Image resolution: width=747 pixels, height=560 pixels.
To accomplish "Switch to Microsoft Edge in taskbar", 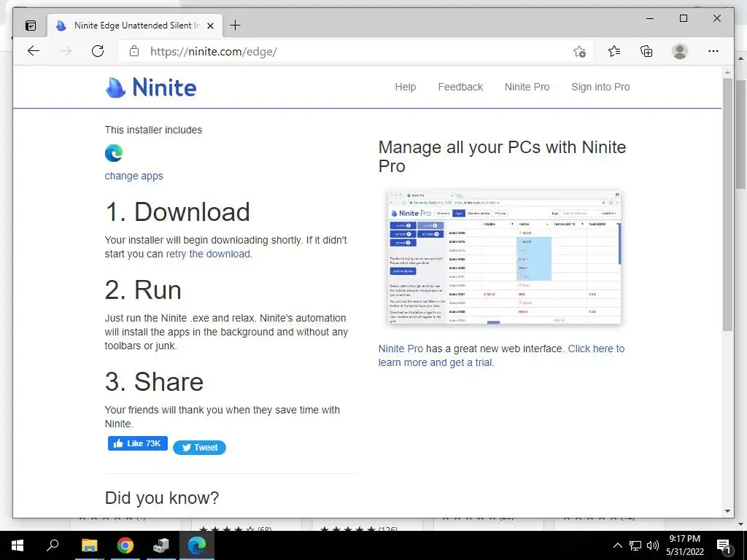I will (x=197, y=545).
